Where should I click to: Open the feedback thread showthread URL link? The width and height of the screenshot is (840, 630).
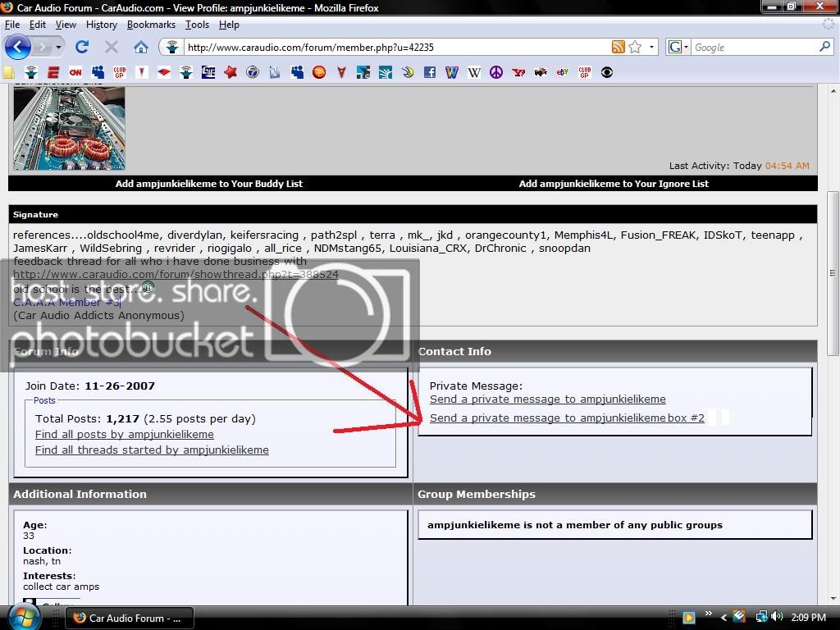point(176,274)
